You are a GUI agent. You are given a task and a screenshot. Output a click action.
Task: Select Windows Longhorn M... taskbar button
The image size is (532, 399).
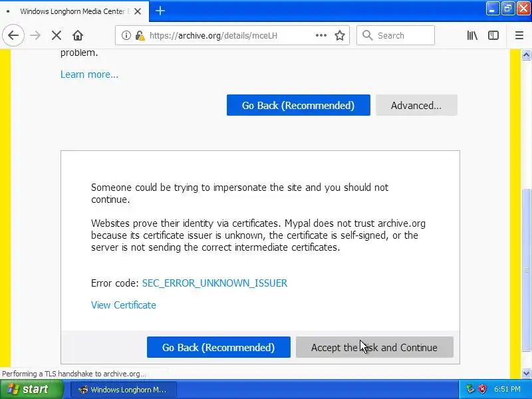[x=124, y=390]
